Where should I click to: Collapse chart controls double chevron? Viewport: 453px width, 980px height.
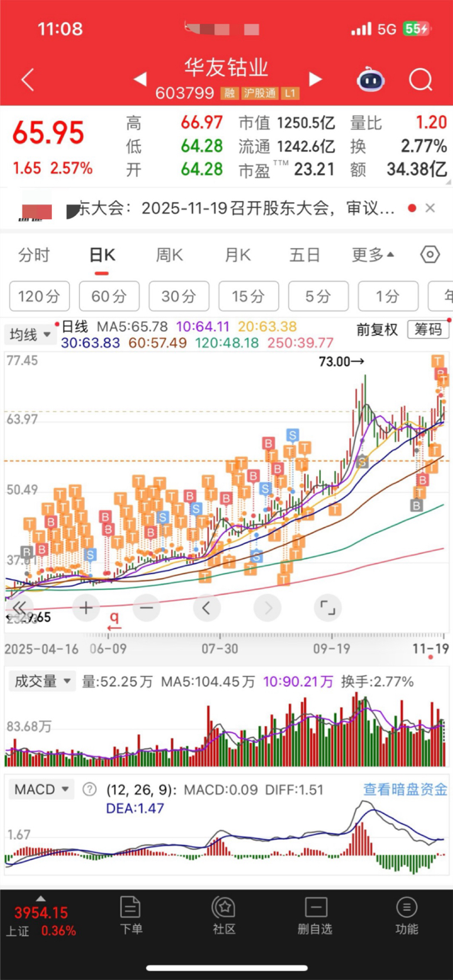19,608
